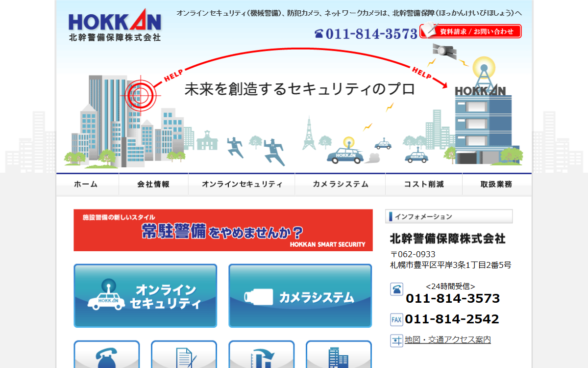
Task: Click the 未来を創造するセキュリティのプロ headline
Action: 300,89
